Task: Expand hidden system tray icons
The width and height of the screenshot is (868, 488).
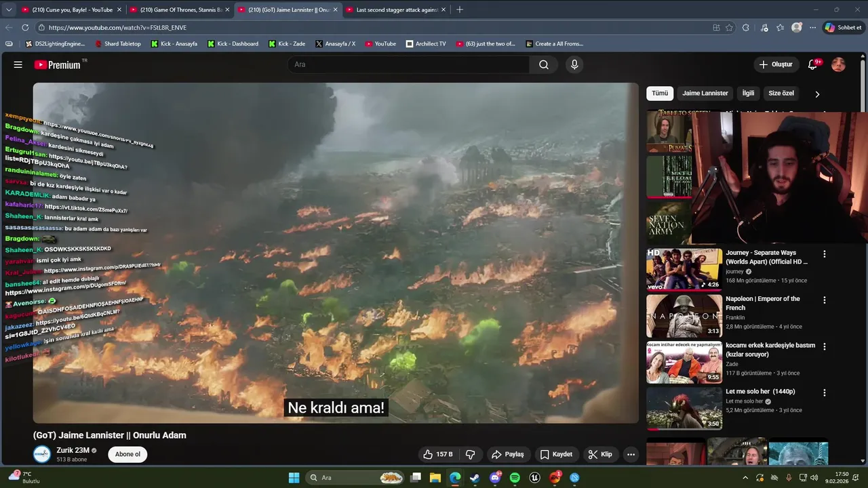Action: [745, 478]
